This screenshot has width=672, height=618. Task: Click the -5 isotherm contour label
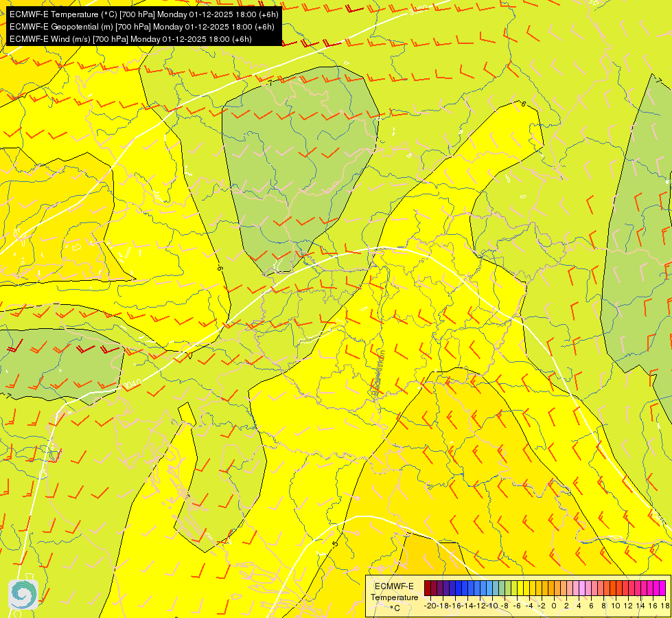click(x=335, y=543)
